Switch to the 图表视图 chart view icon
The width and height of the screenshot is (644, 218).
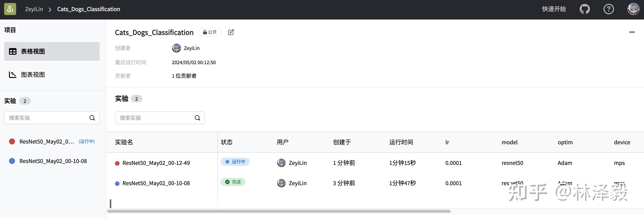pyautogui.click(x=13, y=74)
